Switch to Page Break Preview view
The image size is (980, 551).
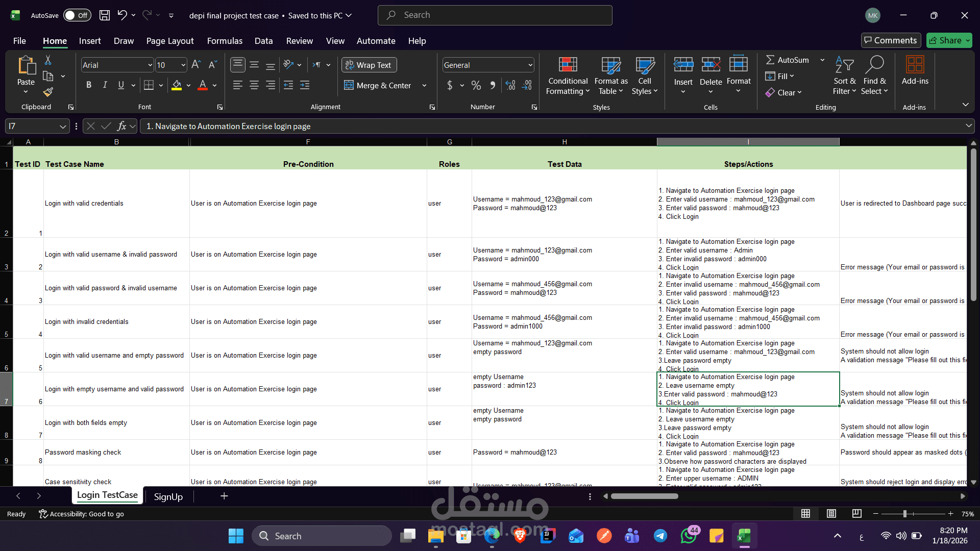point(857,514)
